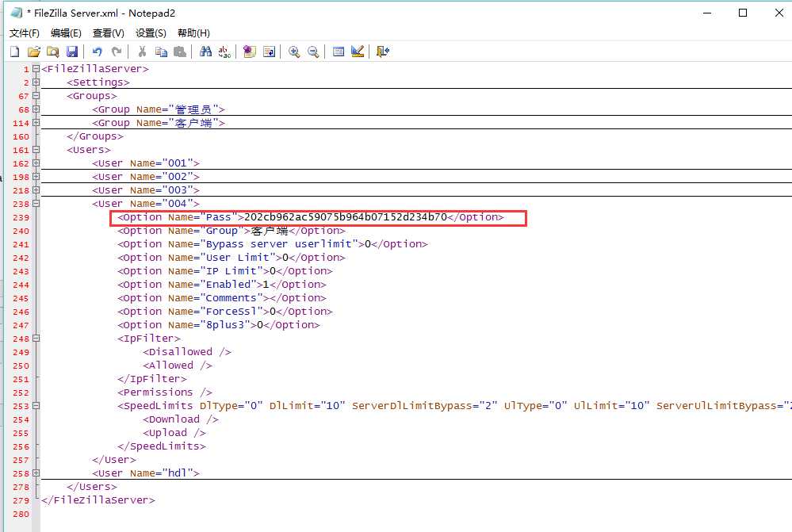Open the 编辑(E) menu
The image size is (792, 532).
coord(66,33)
